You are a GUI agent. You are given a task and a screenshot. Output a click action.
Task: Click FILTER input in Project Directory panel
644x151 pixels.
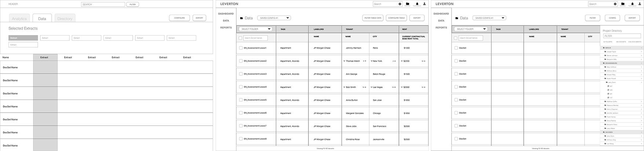(622, 36)
